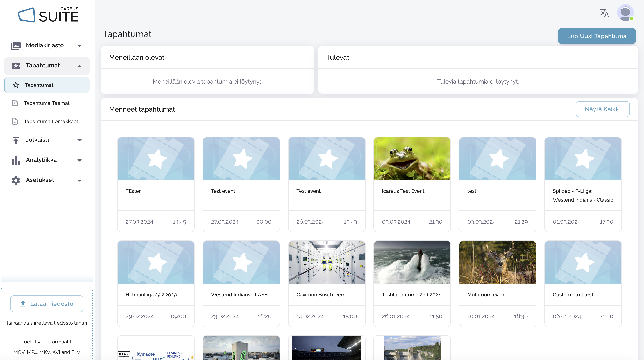Click the Analytiikka bar chart icon
This screenshot has height=360, width=644.
[x=16, y=160]
